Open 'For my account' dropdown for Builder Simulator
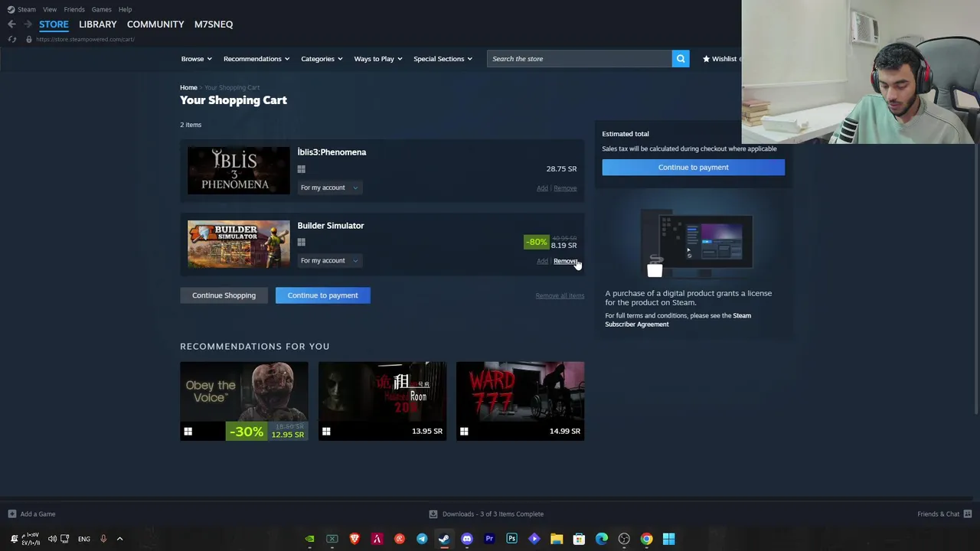 pyautogui.click(x=329, y=261)
